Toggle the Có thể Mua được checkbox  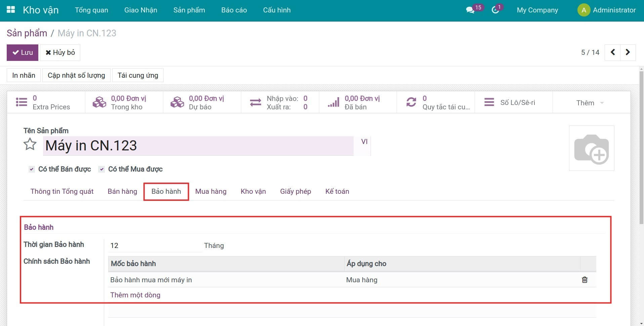click(102, 169)
